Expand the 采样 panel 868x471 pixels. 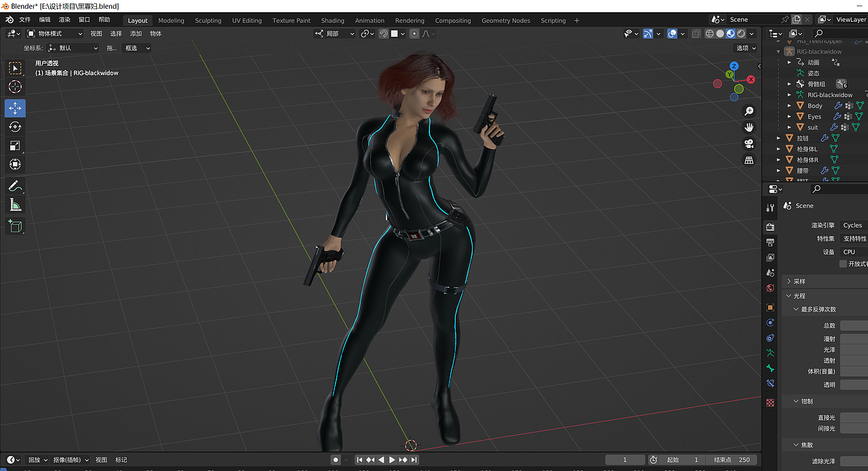(825, 282)
